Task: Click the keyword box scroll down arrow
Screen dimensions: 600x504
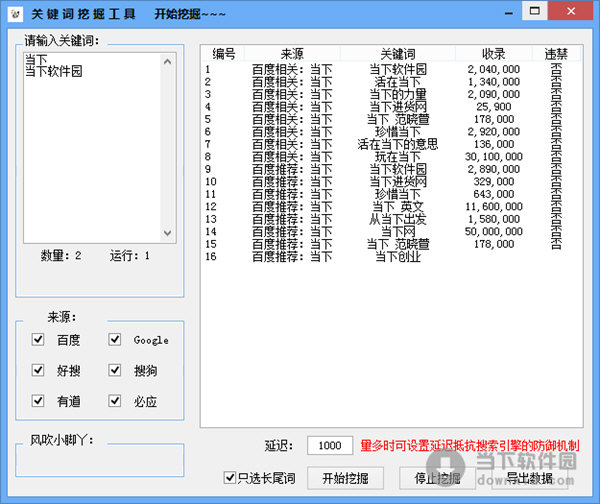Action: coord(168,233)
